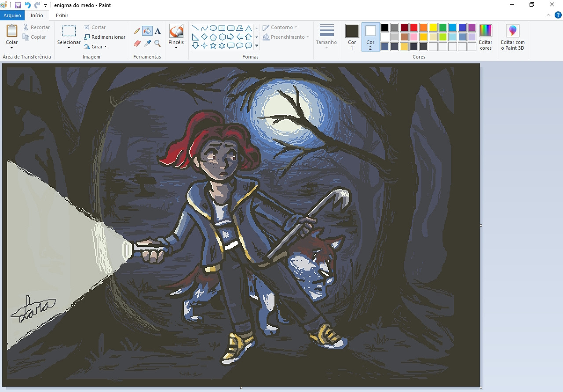Choose the Rectangle shape
Viewport: 563px width, 392px height.
tap(222, 28)
